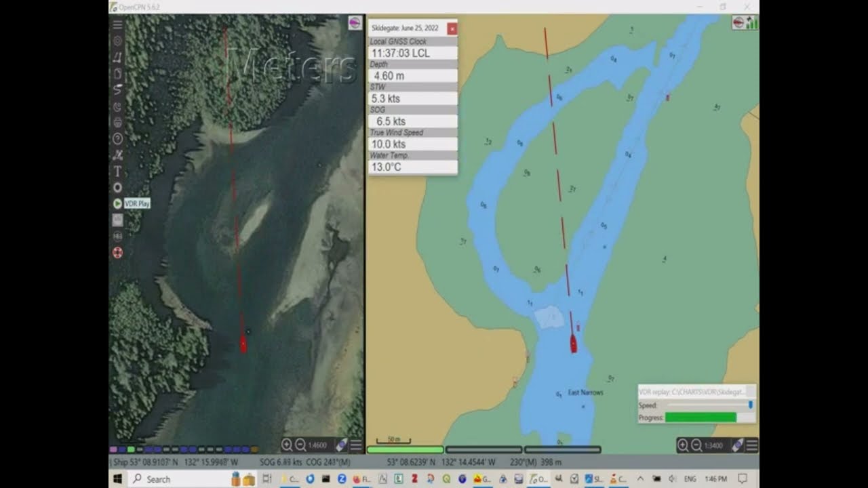Click the Print chart toolbar icon
This screenshot has height=488, width=868.
117,123
